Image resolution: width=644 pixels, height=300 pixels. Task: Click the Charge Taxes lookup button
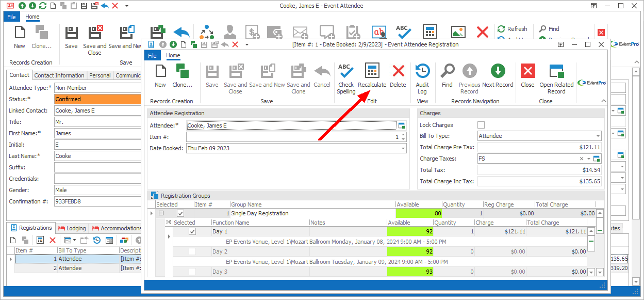[x=597, y=159]
